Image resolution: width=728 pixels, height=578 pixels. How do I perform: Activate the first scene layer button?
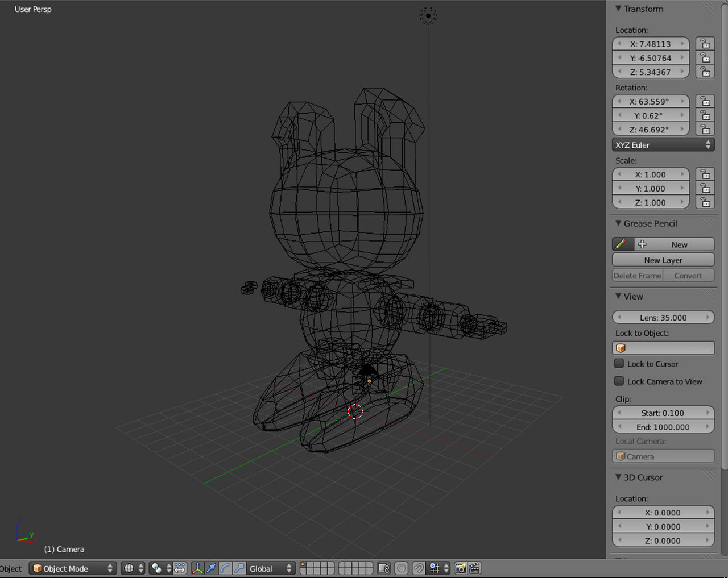304,565
